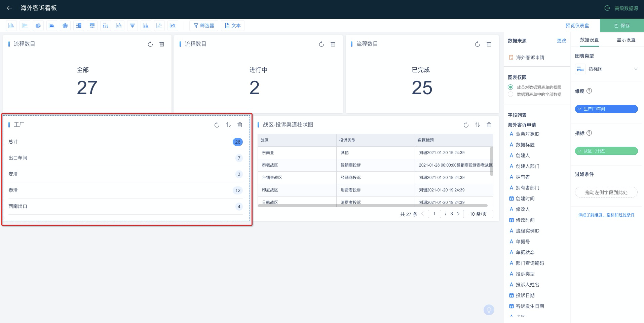Save the dashboard with 保存

pyautogui.click(x=622, y=26)
